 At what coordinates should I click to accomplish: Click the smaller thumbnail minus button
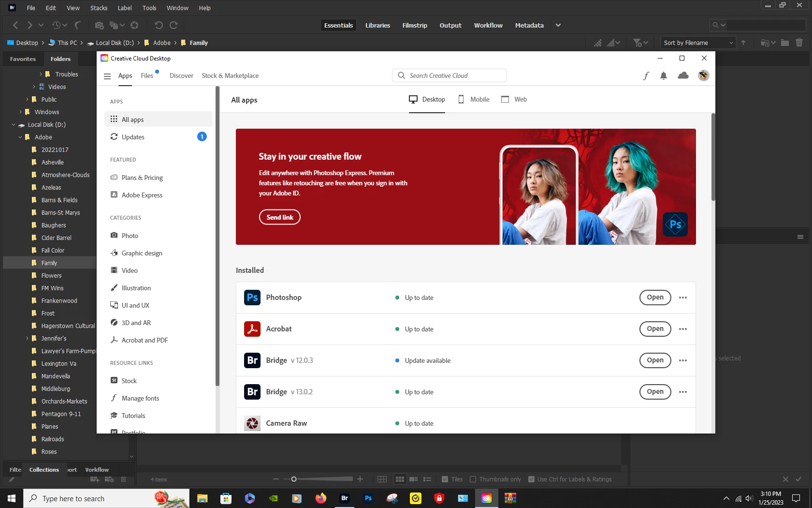point(276,479)
